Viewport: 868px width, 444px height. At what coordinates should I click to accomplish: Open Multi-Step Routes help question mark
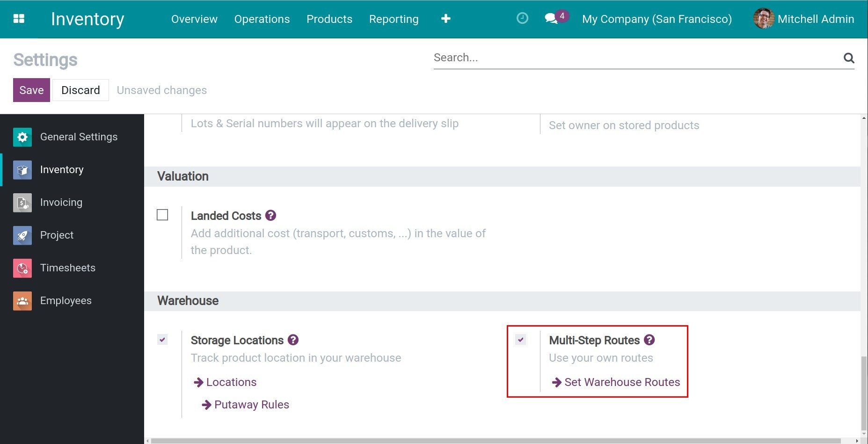coord(649,340)
